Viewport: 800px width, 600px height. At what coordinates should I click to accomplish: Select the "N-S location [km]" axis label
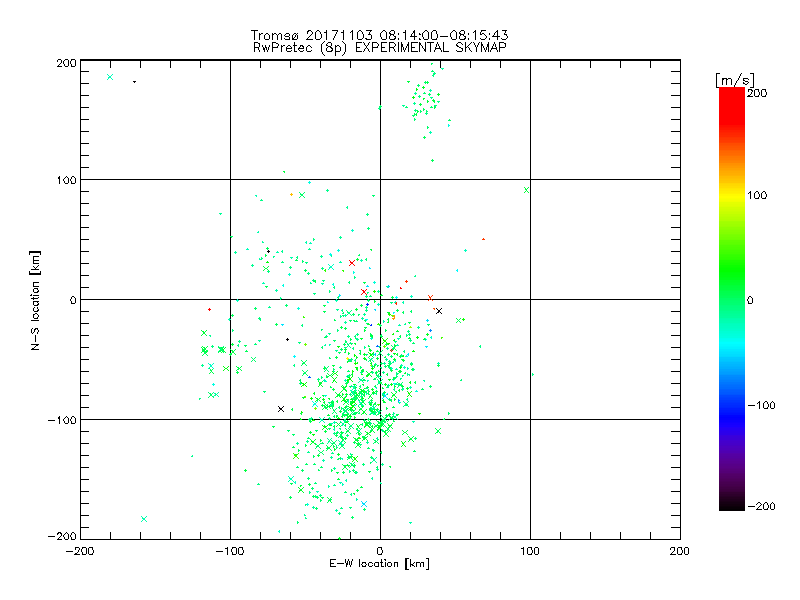click(x=35, y=301)
